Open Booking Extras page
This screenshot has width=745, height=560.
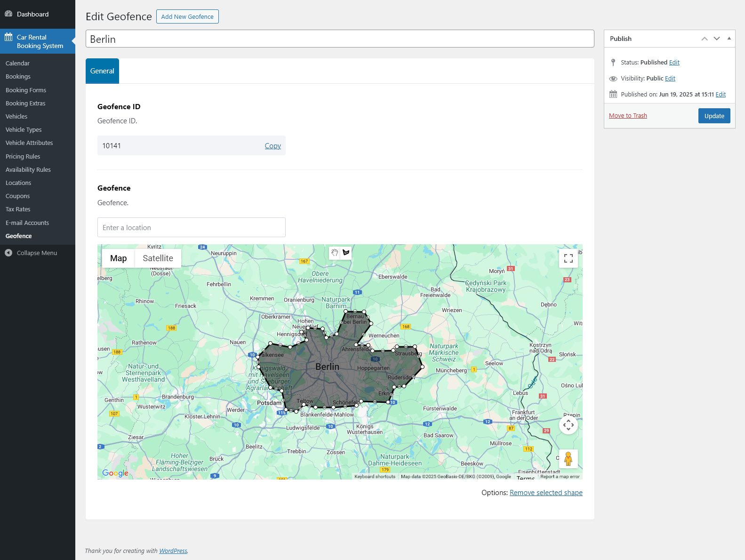click(25, 103)
